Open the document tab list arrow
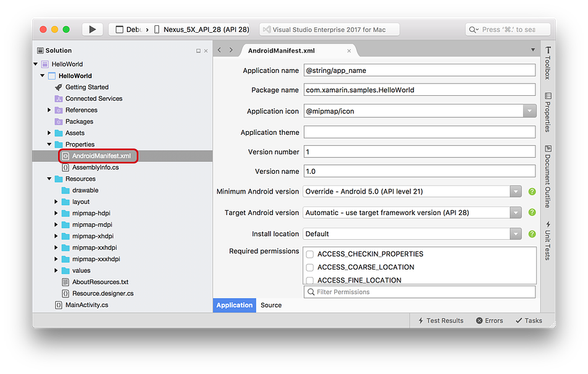Image resolution: width=588 pixels, height=374 pixels. coord(533,50)
